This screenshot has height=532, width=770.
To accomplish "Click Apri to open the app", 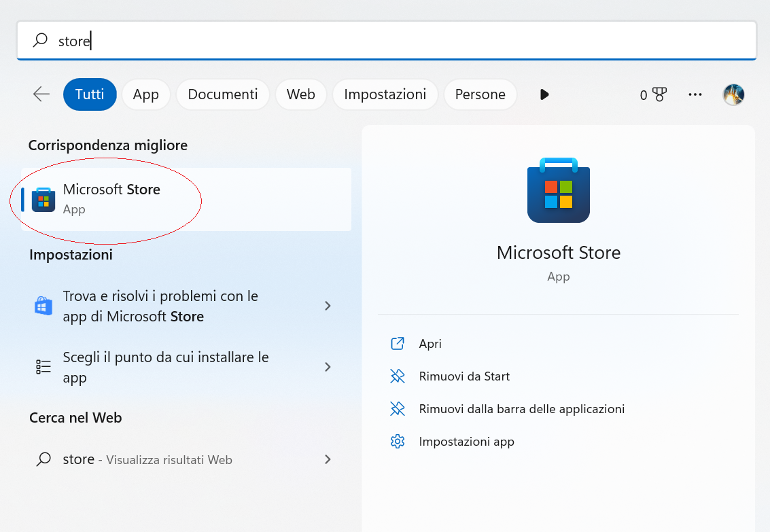I will 430,344.
